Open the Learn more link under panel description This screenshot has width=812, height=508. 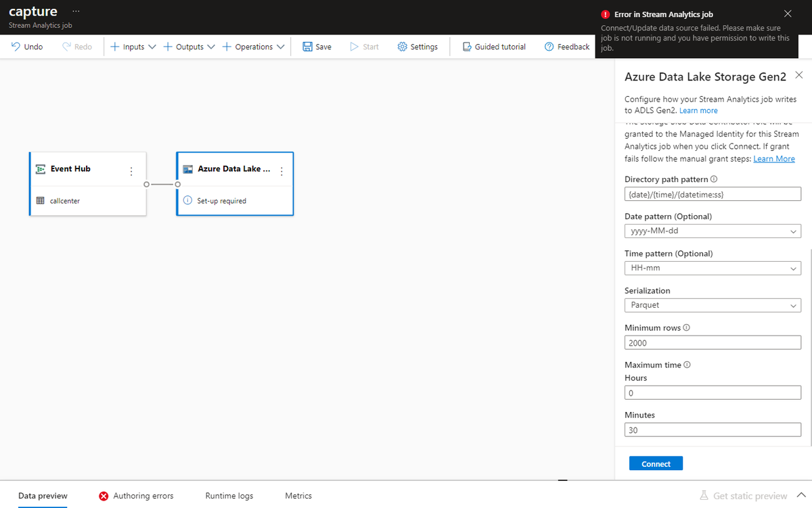698,110
